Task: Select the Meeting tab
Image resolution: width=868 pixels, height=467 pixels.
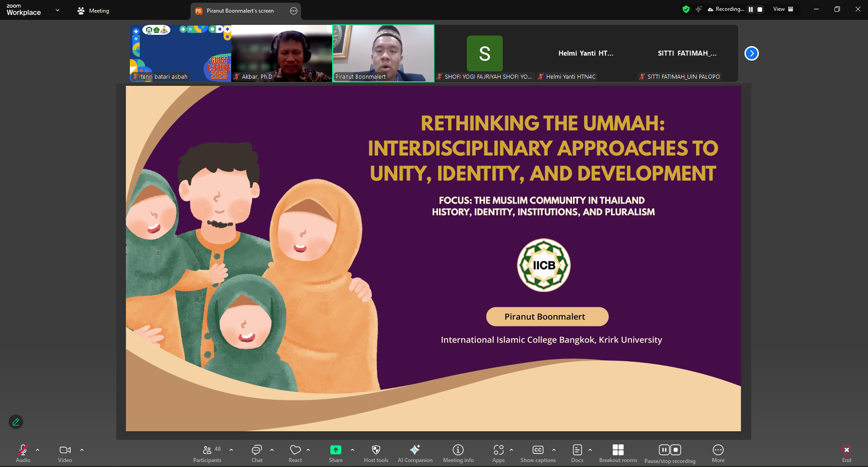Action: pyautogui.click(x=94, y=11)
